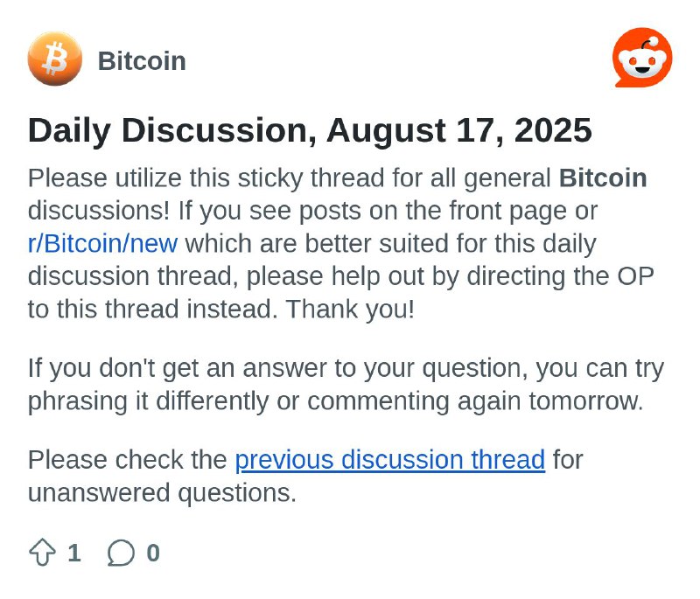Upvote the Daily Discussion post
The width and height of the screenshot is (700, 599).
pos(42,553)
